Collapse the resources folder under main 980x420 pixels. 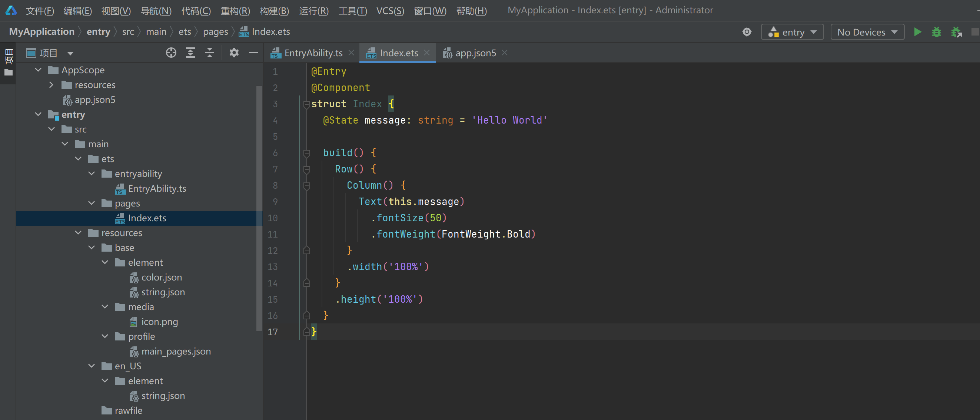pyautogui.click(x=78, y=233)
